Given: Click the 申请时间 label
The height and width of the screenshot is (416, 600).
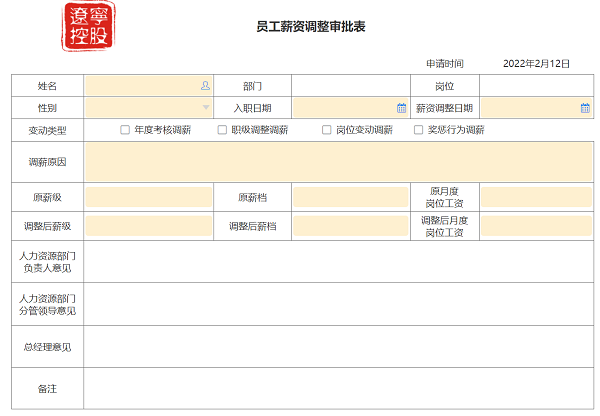Looking at the screenshot, I should pyautogui.click(x=445, y=64).
